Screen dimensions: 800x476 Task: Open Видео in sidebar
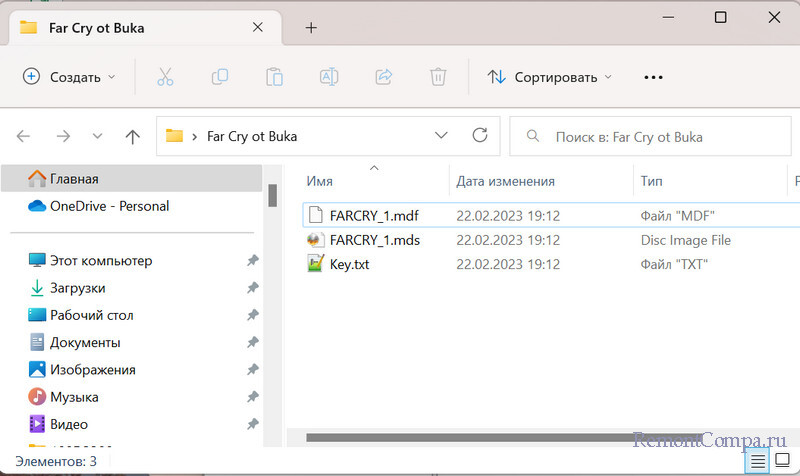(x=69, y=424)
